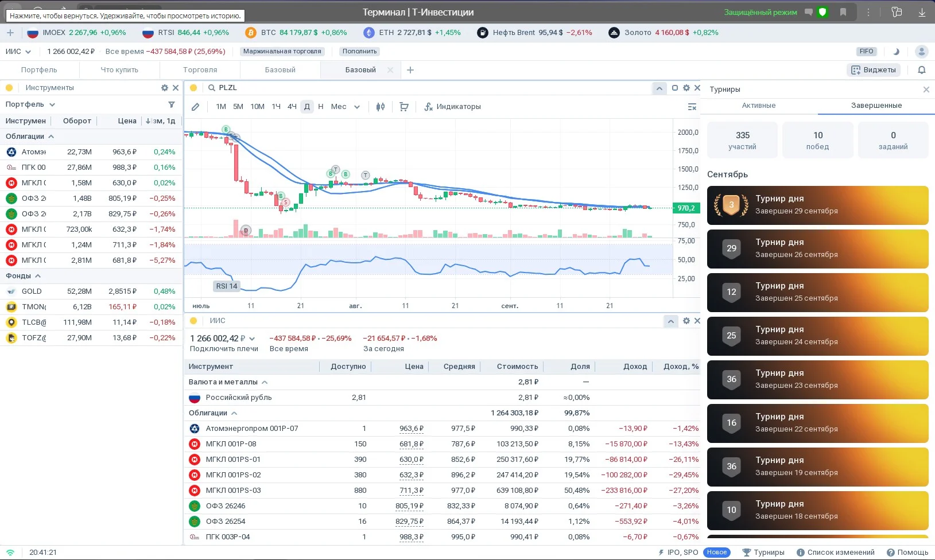Open the Что купить workspace tab
This screenshot has width=935, height=560.
coord(119,70)
